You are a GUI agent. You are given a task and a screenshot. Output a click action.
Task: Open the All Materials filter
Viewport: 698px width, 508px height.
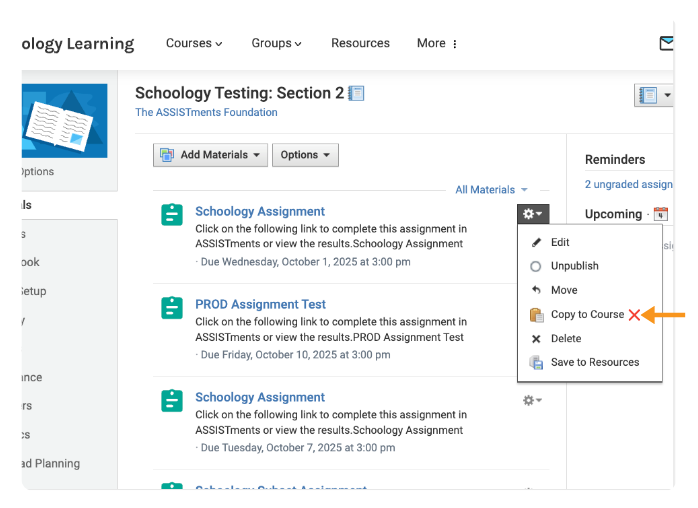pos(491,190)
